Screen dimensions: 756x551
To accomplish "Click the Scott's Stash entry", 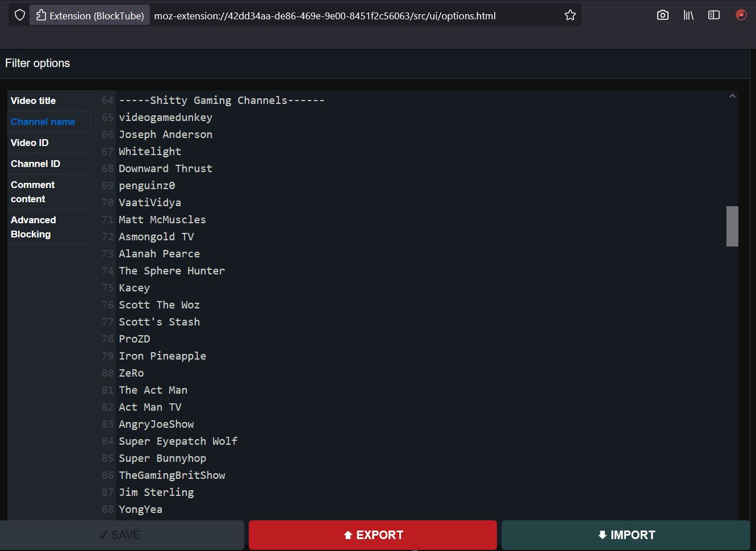I will [159, 322].
